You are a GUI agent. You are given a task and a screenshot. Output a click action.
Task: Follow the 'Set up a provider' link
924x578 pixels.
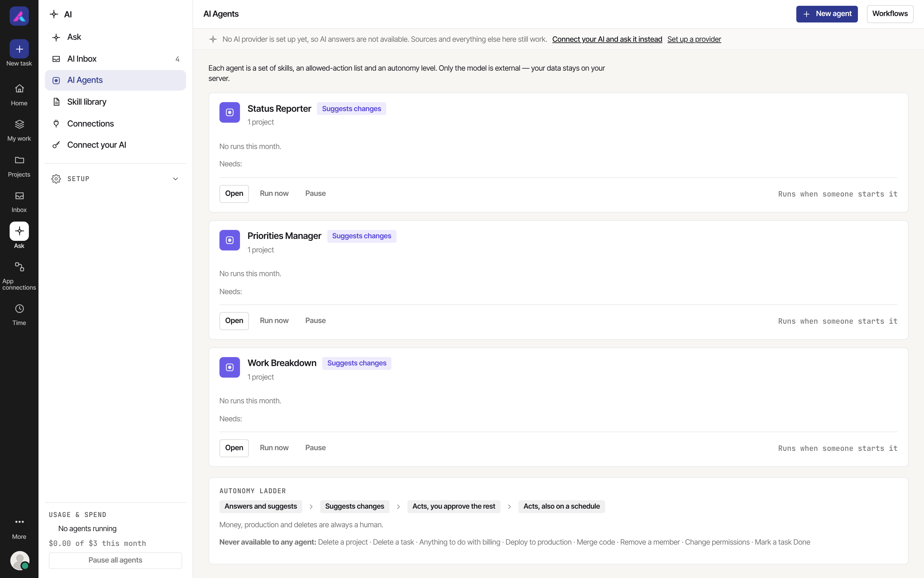[x=694, y=39]
